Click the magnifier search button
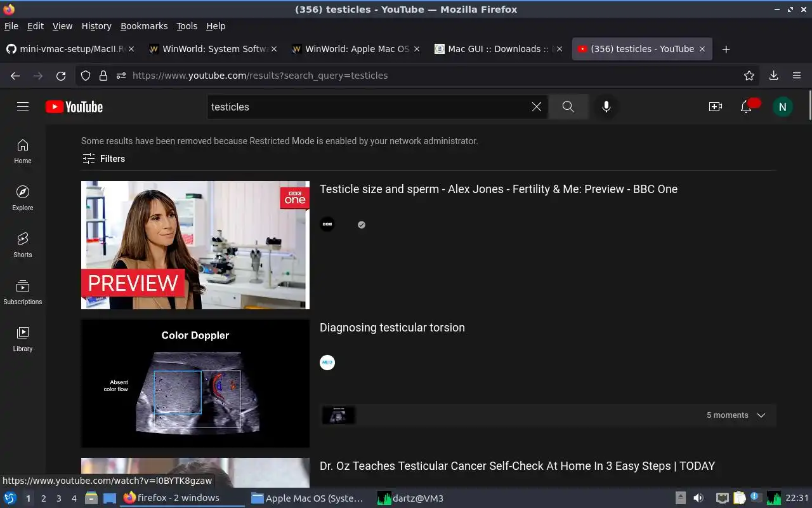The height and width of the screenshot is (508, 812). click(x=568, y=107)
